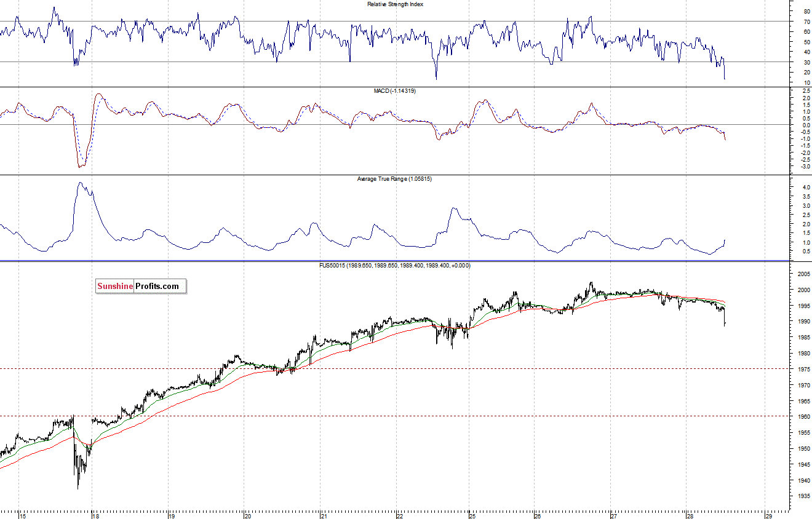Image resolution: width=812 pixels, height=519 pixels.
Task: Click the 0.0 zero level on MACD axis
Action: [805, 125]
